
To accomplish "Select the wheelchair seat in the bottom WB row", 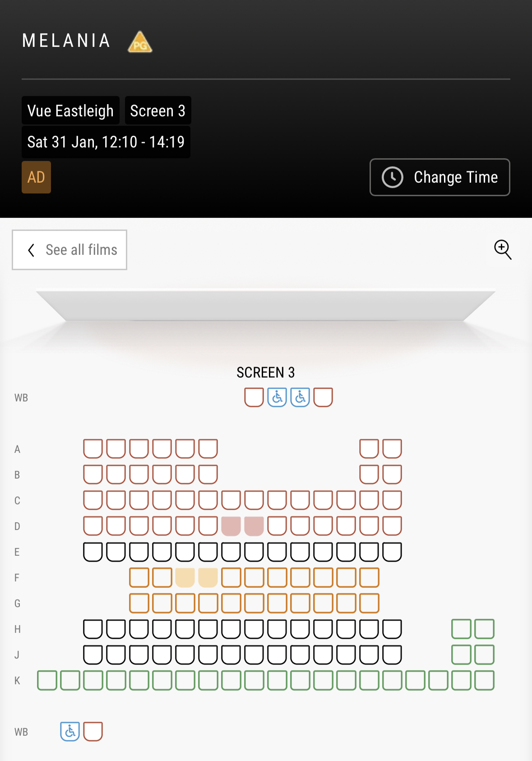I will (x=70, y=731).
